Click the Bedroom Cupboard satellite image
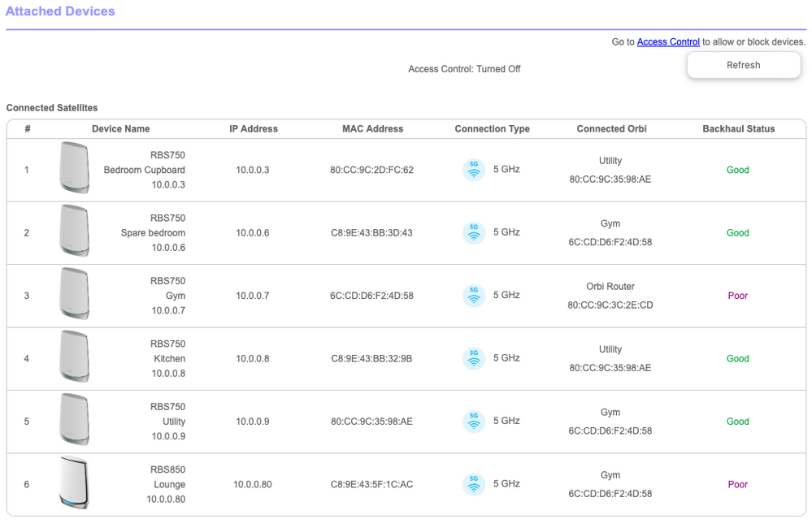Image resolution: width=812 pixels, height=532 pixels. [x=74, y=167]
